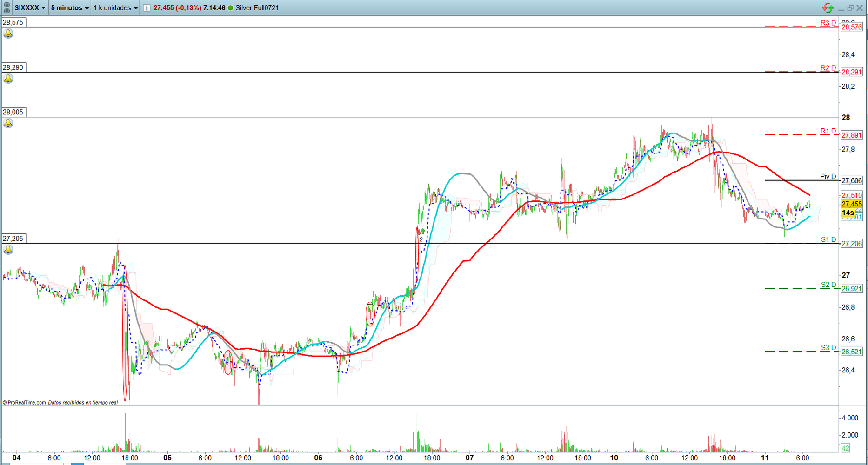
Task: Click the 28,291 price tag on axis
Action: click(852, 72)
